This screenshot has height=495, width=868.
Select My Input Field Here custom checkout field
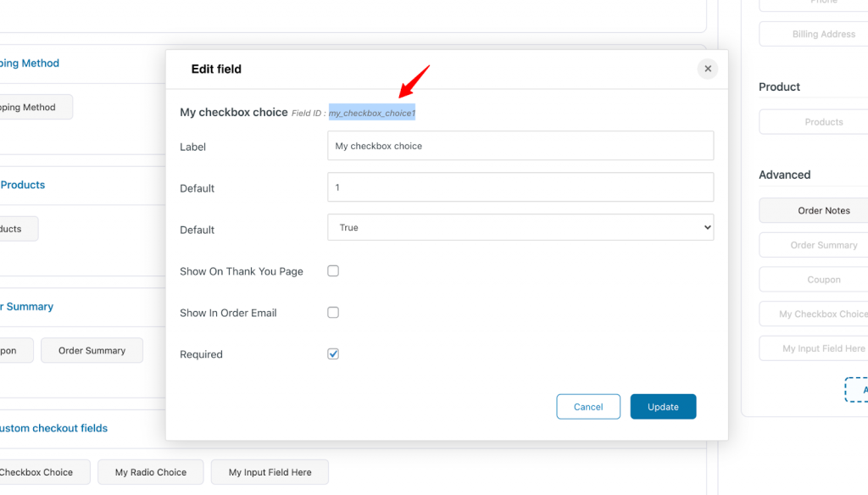(270, 472)
